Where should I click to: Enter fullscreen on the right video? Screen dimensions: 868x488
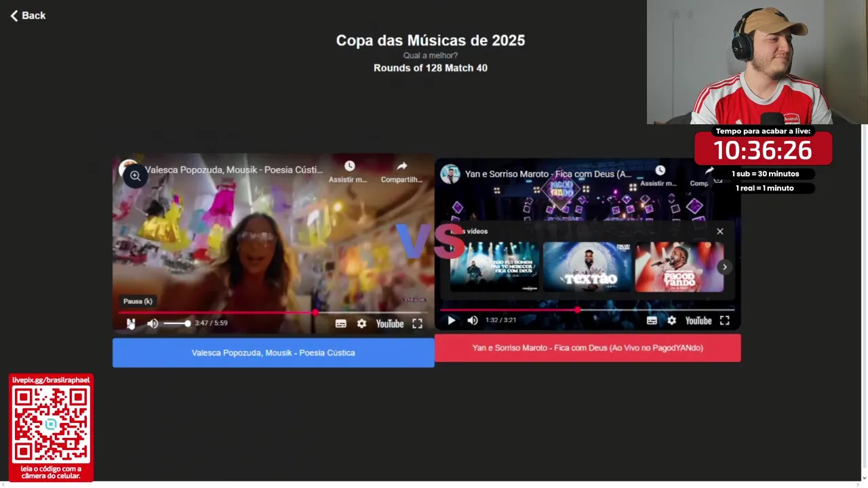point(724,321)
